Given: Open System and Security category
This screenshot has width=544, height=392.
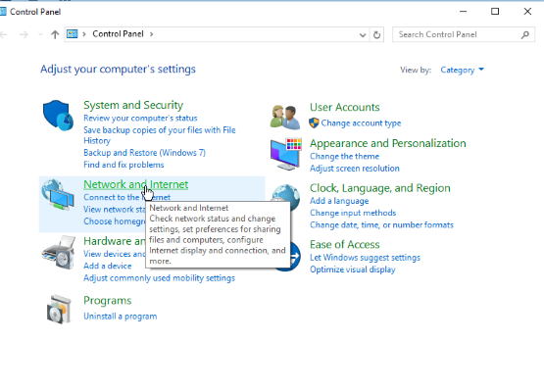Looking at the screenshot, I should (133, 105).
